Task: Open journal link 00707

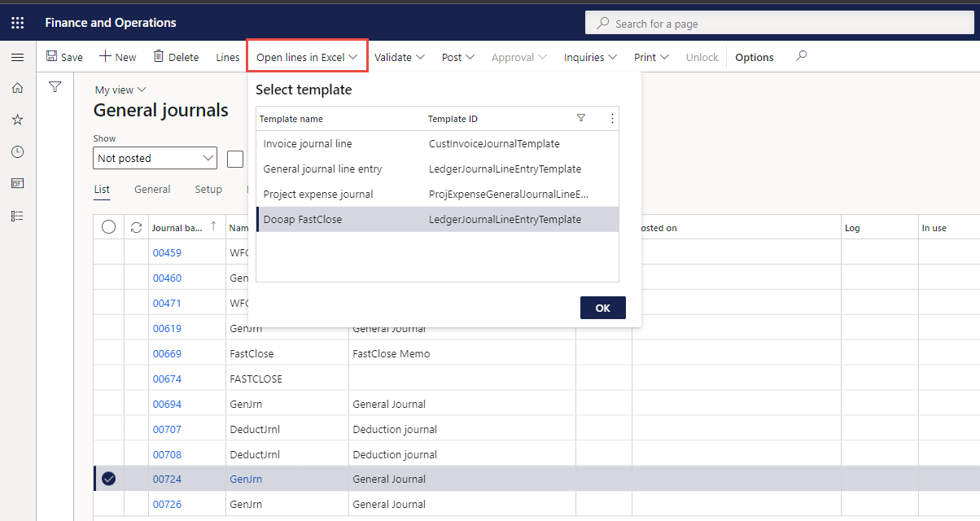Action: click(167, 429)
